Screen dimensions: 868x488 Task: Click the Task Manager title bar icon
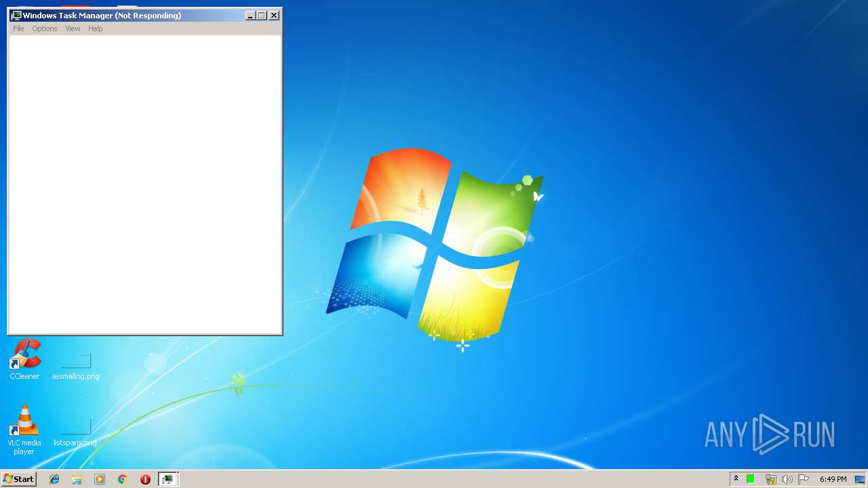(x=16, y=15)
